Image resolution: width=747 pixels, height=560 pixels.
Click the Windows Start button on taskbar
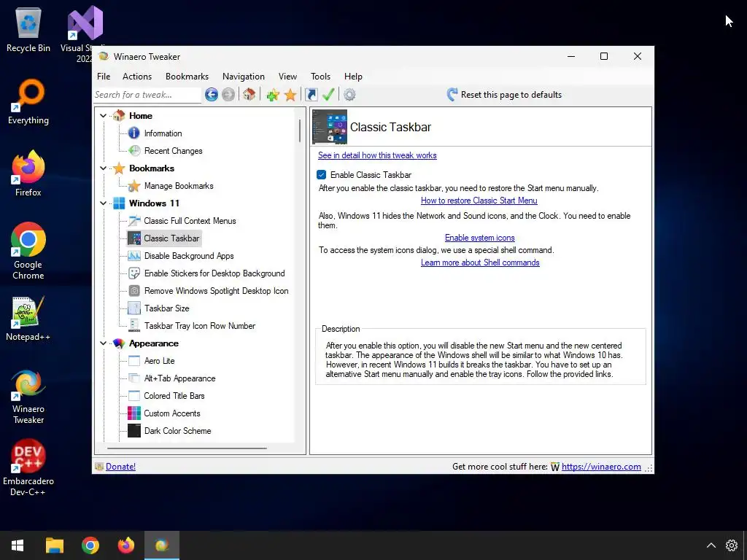coord(18,545)
